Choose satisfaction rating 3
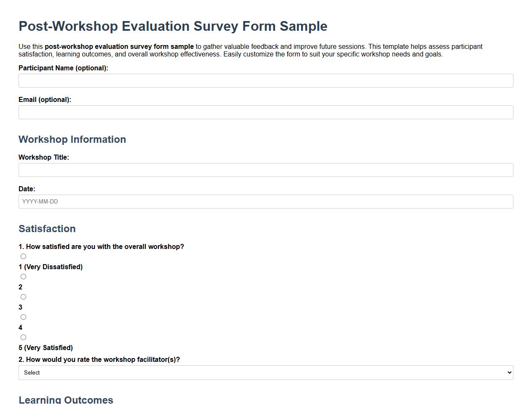Viewport: 532px width, 404px height. 23,297
